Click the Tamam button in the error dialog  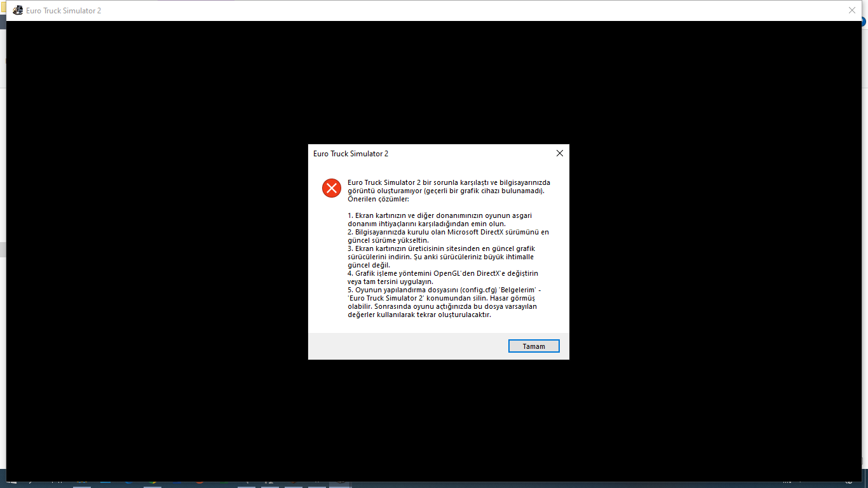point(534,346)
